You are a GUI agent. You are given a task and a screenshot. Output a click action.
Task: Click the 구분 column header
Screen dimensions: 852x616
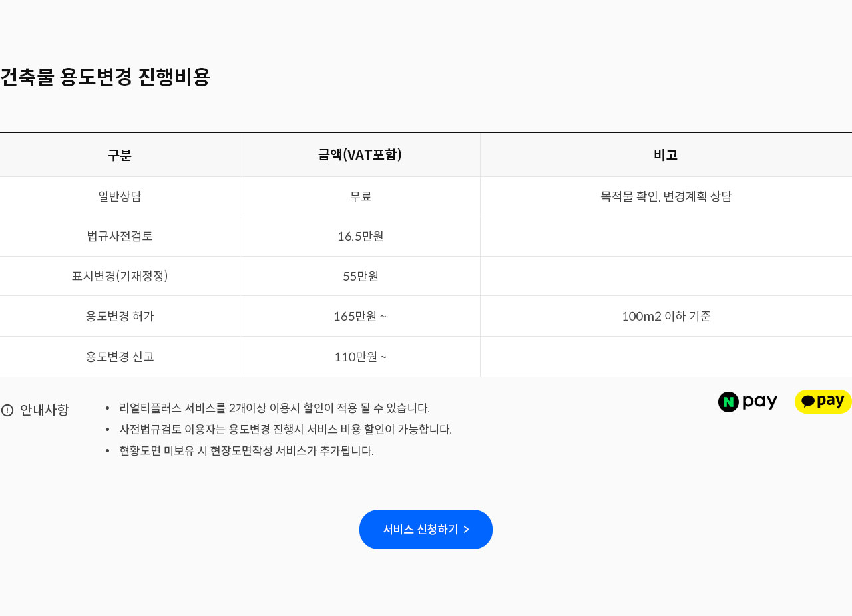(120, 155)
